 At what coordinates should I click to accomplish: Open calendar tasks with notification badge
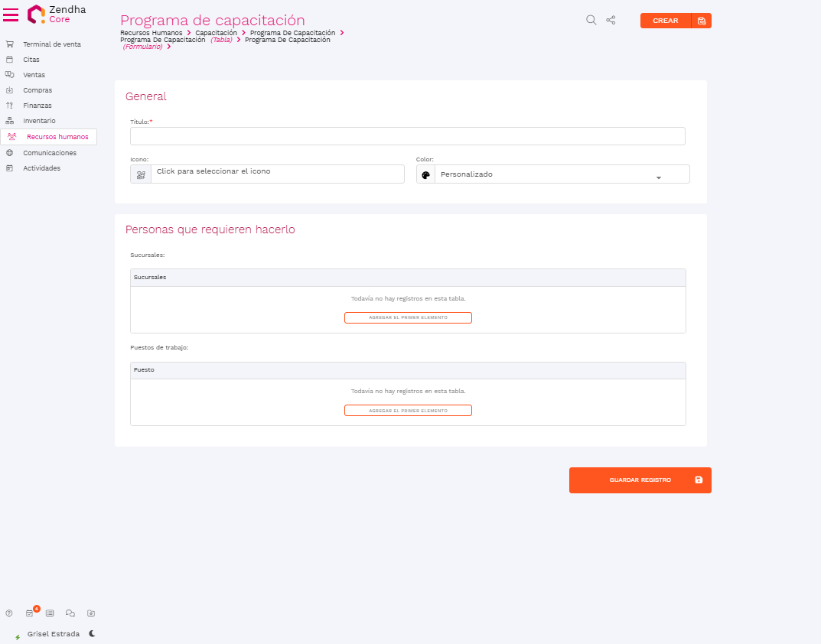30,613
